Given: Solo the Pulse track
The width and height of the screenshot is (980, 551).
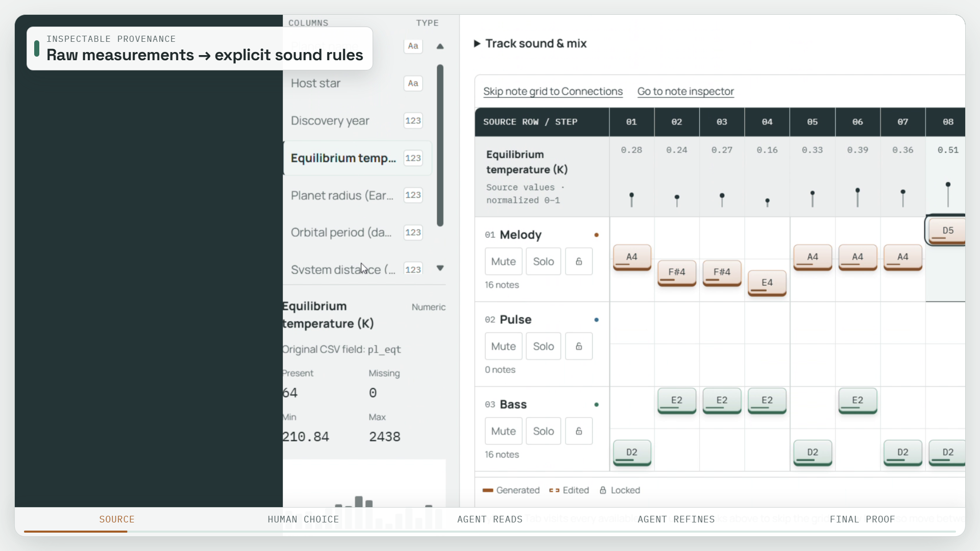Looking at the screenshot, I should 543,346.
